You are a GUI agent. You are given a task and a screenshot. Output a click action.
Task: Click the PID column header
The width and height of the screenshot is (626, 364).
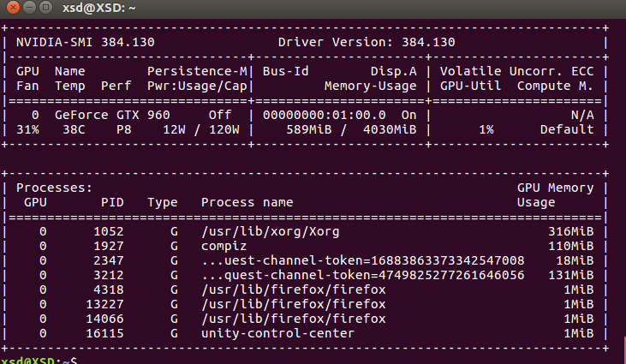(x=112, y=202)
